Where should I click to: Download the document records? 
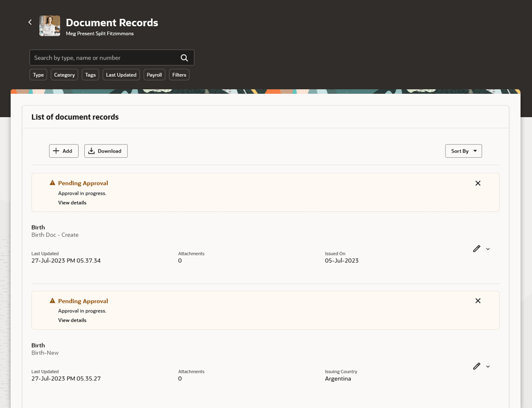tap(106, 151)
